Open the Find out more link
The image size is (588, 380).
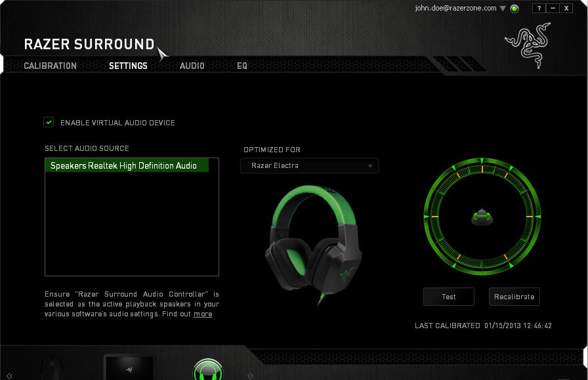tap(203, 314)
